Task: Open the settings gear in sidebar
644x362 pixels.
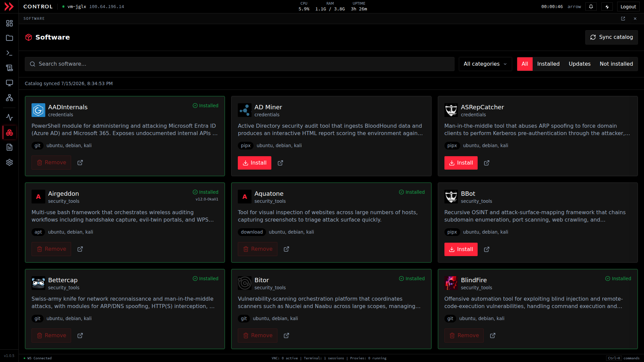Action: pyautogui.click(x=9, y=162)
